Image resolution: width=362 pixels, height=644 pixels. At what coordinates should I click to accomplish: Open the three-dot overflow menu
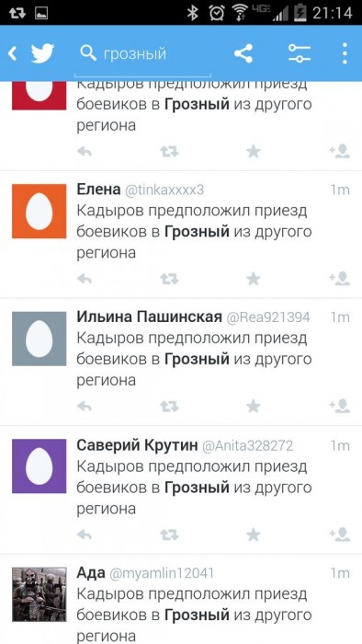(x=345, y=53)
